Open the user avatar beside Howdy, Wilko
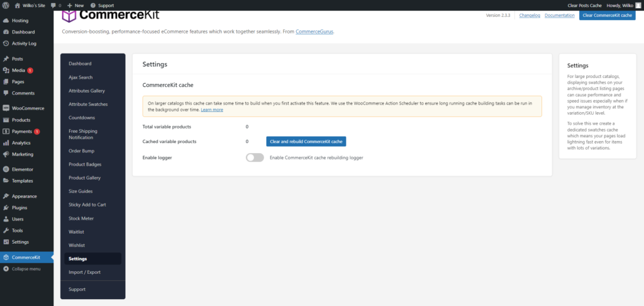The image size is (644, 306). point(638,5)
